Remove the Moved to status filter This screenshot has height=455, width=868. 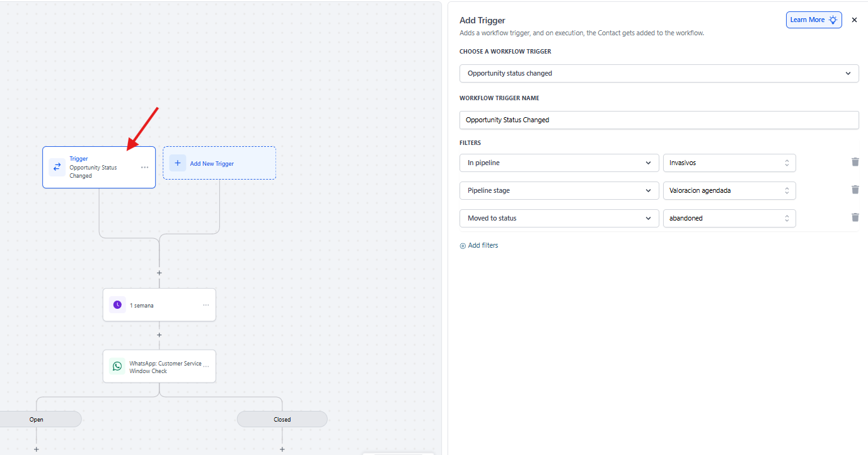tap(855, 217)
